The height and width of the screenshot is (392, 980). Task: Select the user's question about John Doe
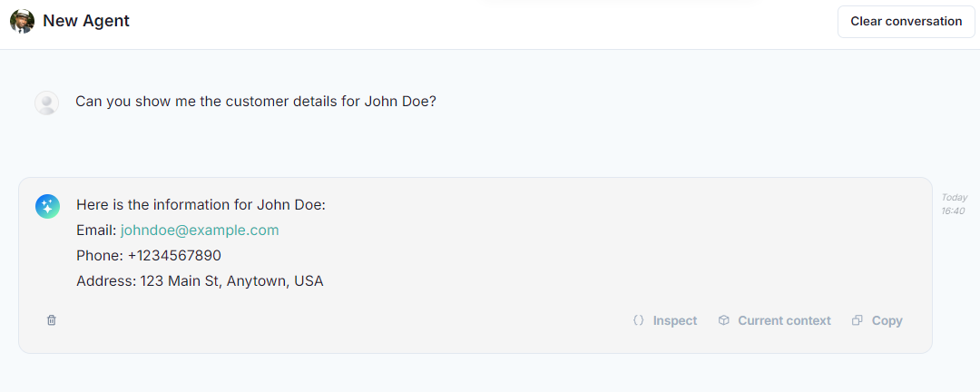(256, 102)
